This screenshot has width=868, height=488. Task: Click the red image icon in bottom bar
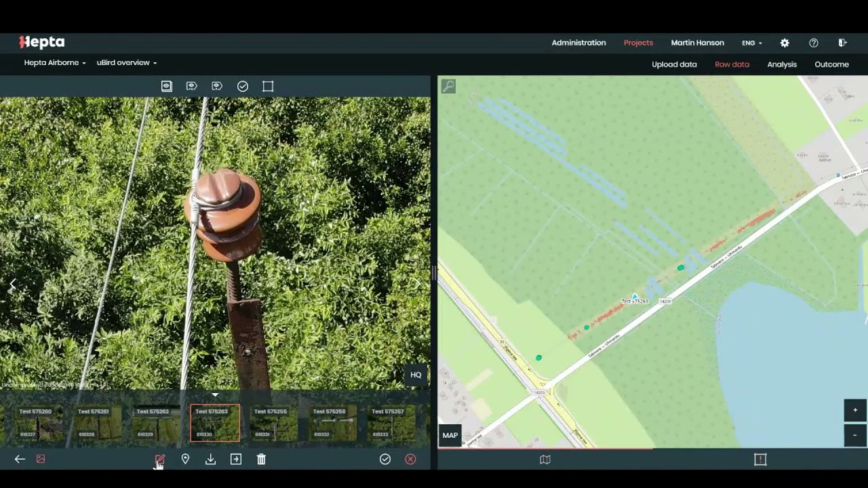41,459
